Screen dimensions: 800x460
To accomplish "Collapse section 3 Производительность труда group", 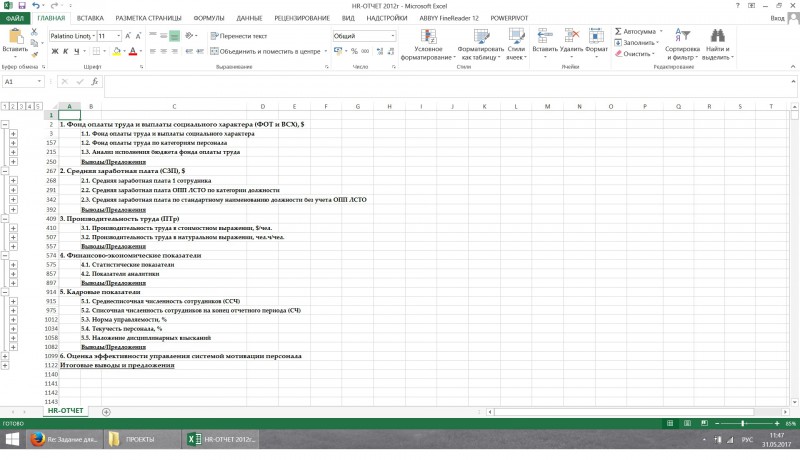I will click(x=5, y=218).
